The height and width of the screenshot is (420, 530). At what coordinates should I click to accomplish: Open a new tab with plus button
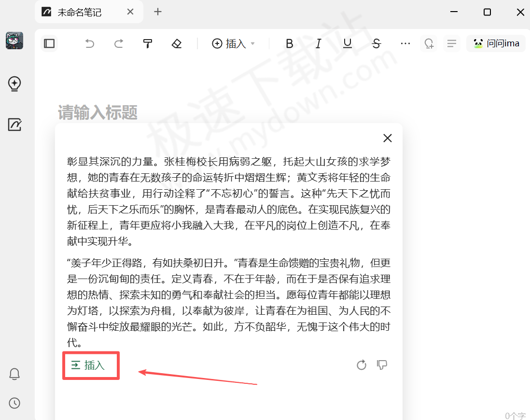pos(158,12)
